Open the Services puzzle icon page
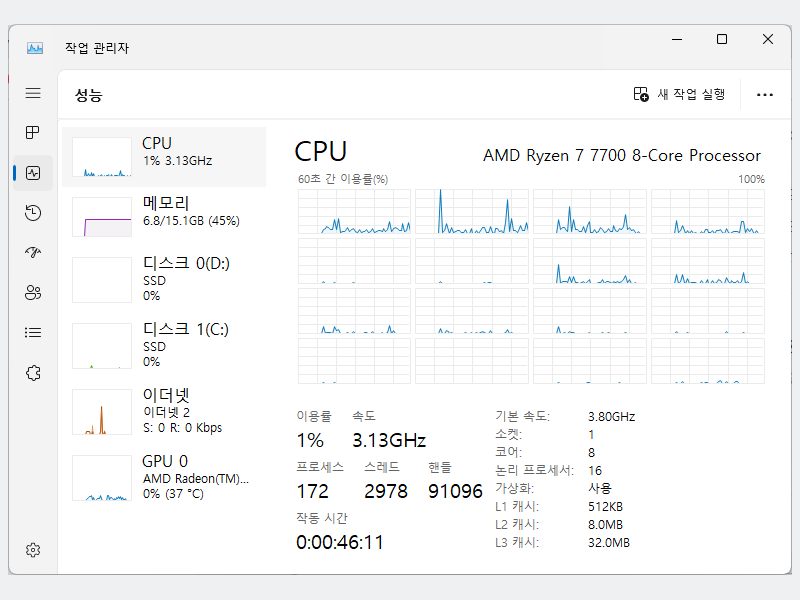 [33, 373]
